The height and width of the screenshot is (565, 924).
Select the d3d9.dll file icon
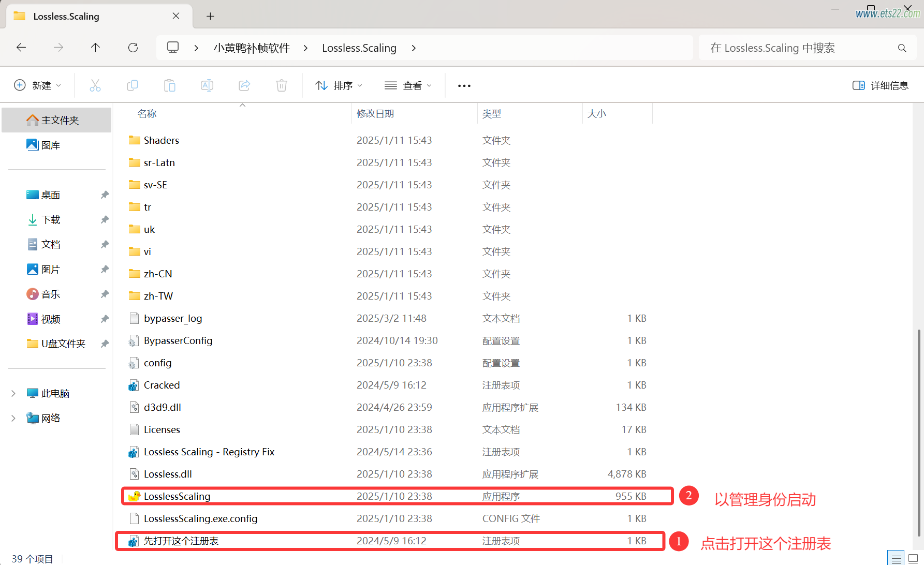click(134, 407)
